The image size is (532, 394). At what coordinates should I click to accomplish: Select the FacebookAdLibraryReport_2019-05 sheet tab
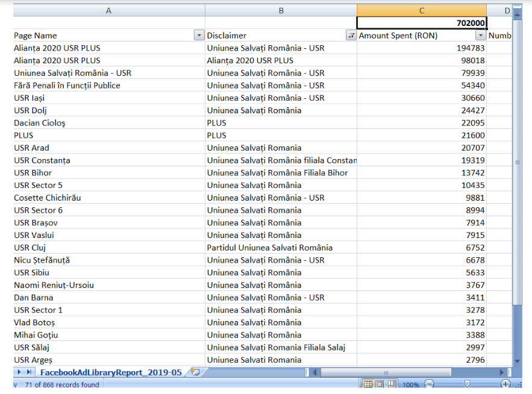click(111, 372)
